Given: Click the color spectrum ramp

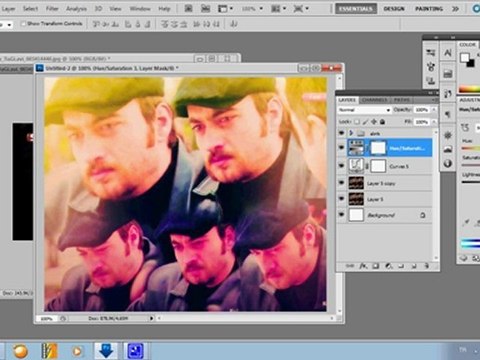Looking at the screenshot, I should [469, 89].
